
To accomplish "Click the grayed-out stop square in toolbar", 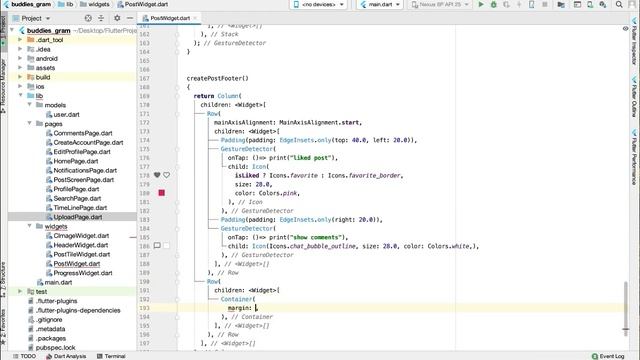I will [x=544, y=4].
